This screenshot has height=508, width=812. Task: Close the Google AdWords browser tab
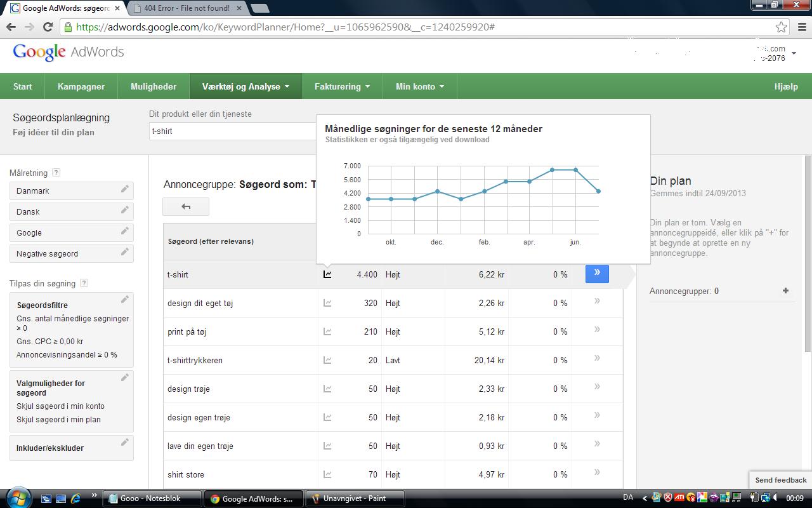[117, 8]
